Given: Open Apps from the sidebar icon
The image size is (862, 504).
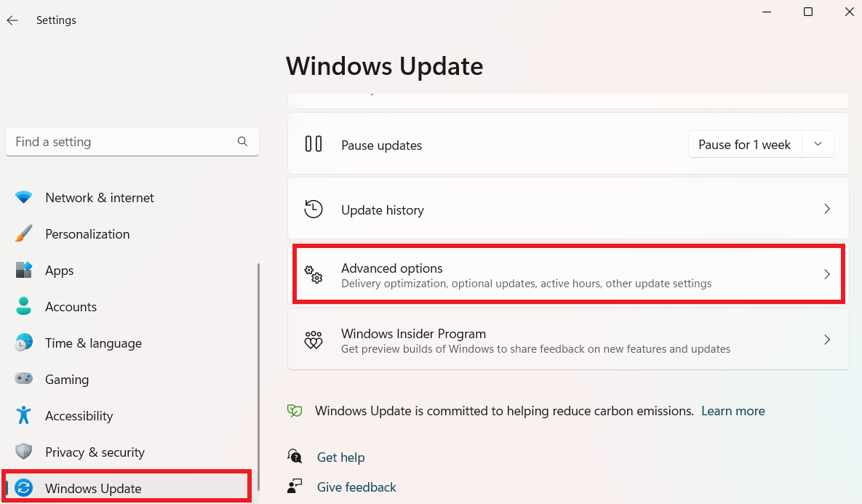Looking at the screenshot, I should point(24,270).
